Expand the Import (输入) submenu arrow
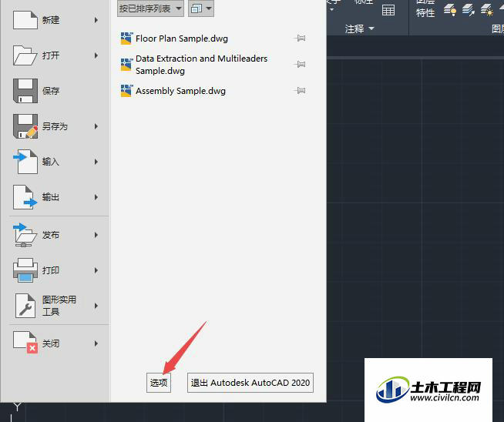Image resolution: width=504 pixels, height=422 pixels. point(96,162)
